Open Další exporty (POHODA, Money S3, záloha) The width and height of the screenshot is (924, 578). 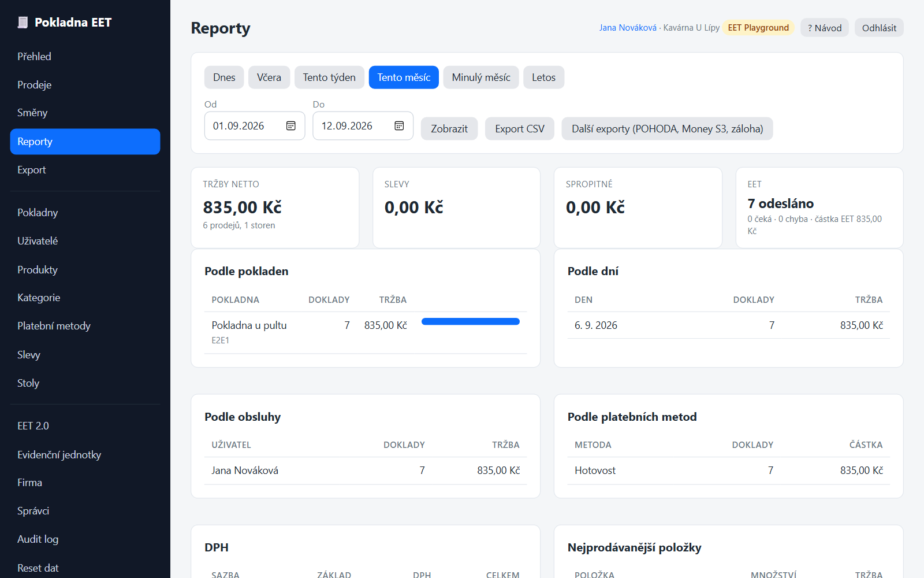667,129
